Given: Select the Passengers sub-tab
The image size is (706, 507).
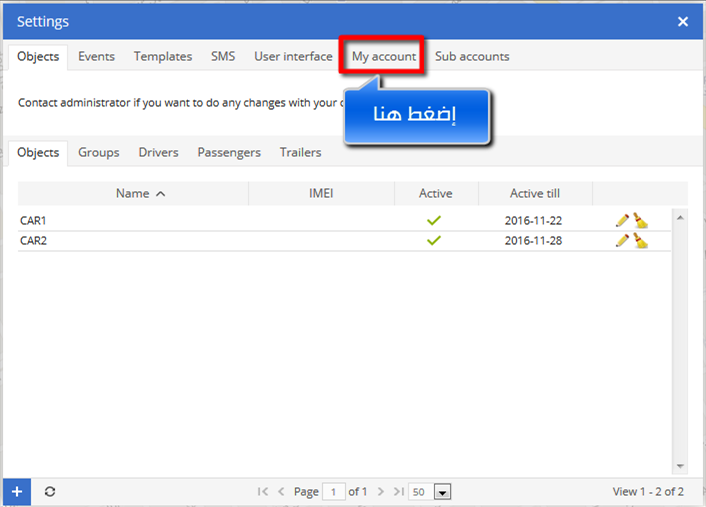Looking at the screenshot, I should tap(229, 153).
